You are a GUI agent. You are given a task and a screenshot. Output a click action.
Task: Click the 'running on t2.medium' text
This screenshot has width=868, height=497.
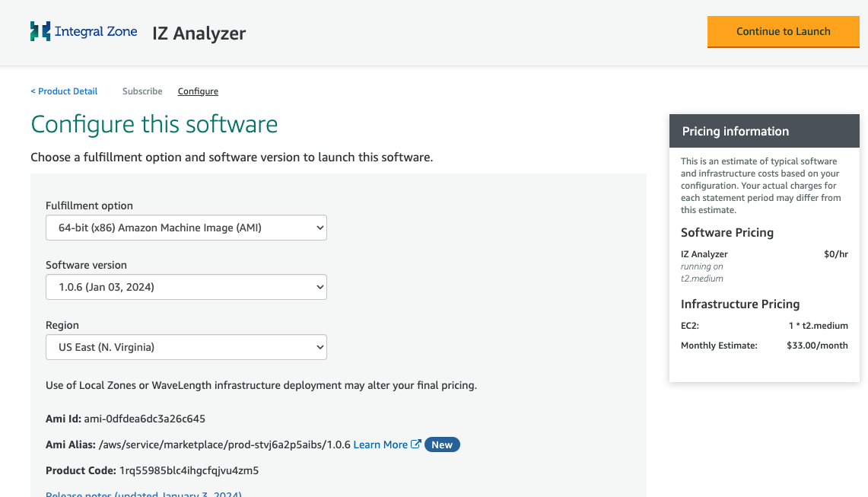coord(702,272)
